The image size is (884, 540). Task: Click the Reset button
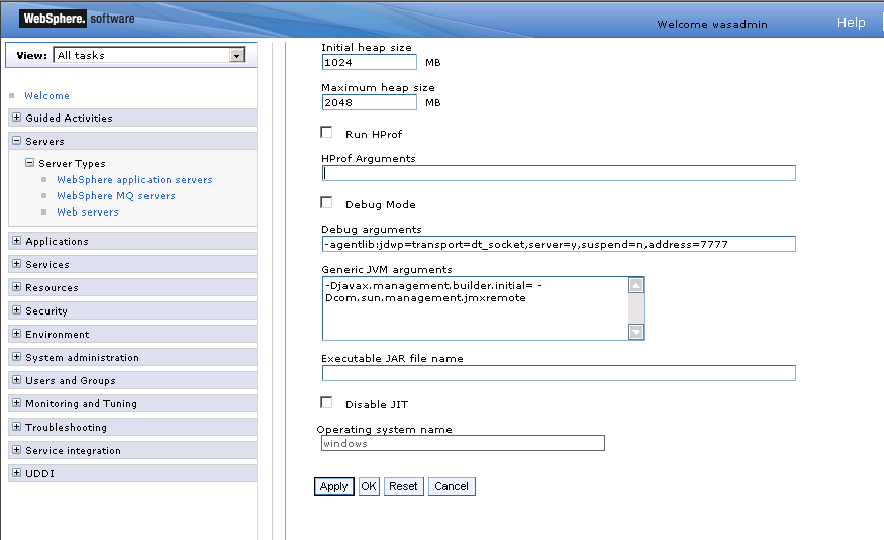pos(403,486)
